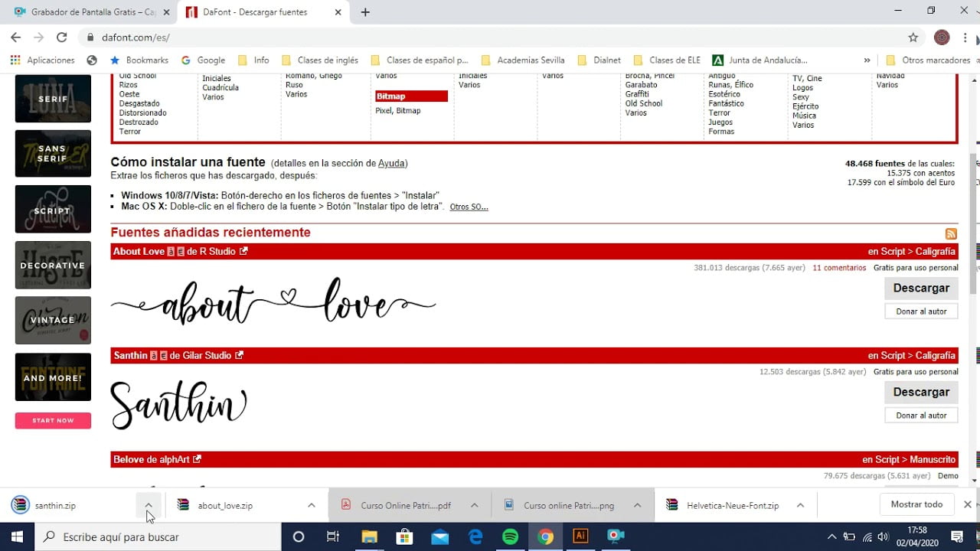This screenshot has width=980, height=551.
Task: Click the about_love.zip file icon
Action: click(x=183, y=505)
